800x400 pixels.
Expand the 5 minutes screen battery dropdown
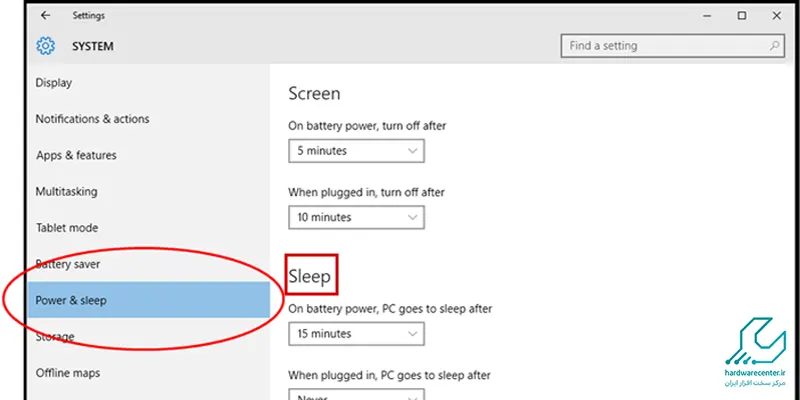click(x=356, y=151)
